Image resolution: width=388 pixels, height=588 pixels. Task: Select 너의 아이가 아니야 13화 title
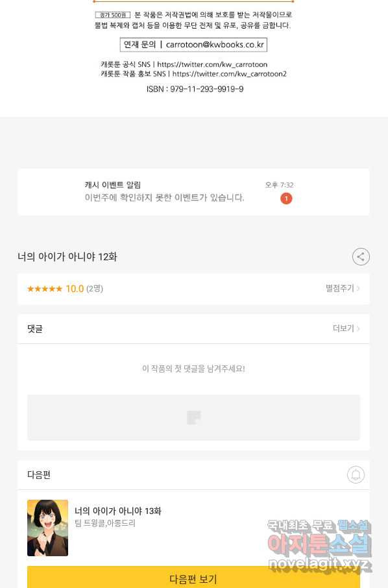point(117,511)
